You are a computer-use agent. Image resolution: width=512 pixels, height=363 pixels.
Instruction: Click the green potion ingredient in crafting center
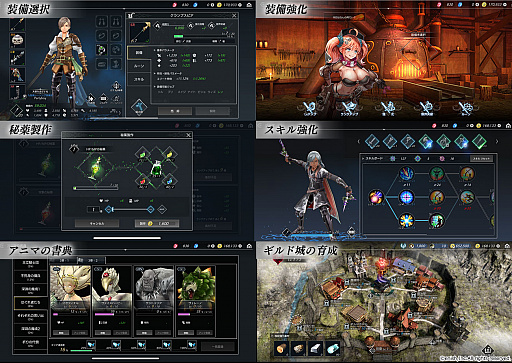point(156,169)
